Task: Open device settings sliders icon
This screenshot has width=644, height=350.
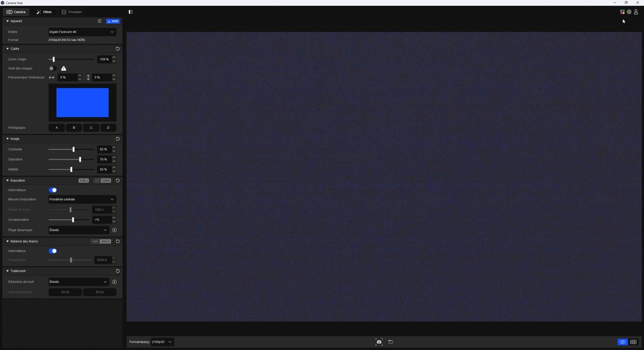Action: coord(99,21)
